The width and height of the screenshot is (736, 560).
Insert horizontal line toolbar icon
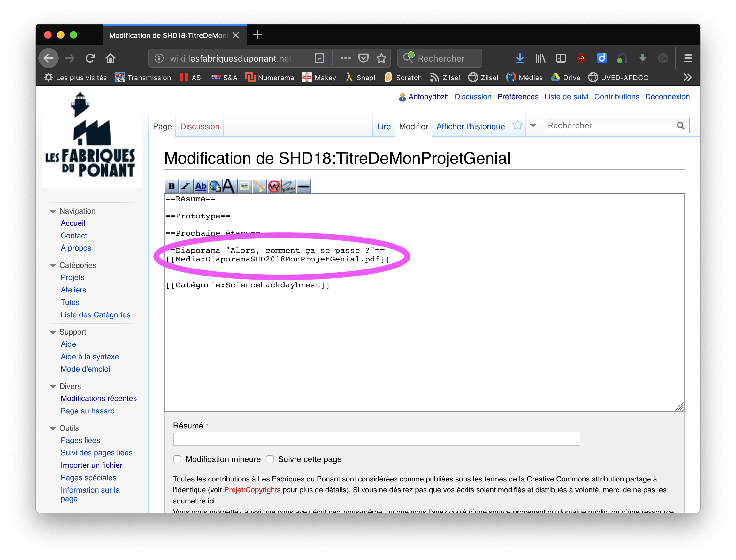(303, 186)
